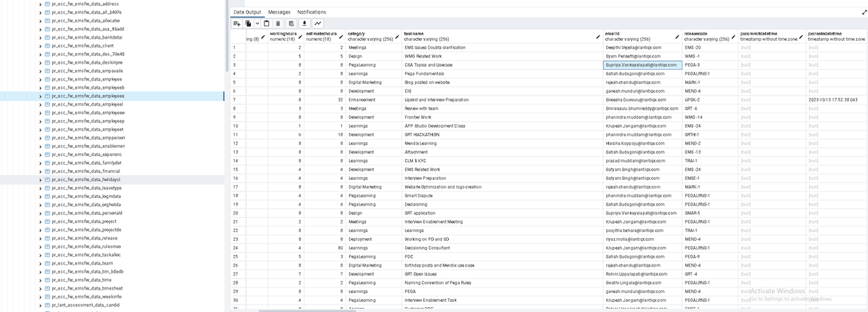Expand pr_ecc_fw_emsfw_data_taskalloc tree node
This screenshot has width=868, height=312.
pos(40,255)
